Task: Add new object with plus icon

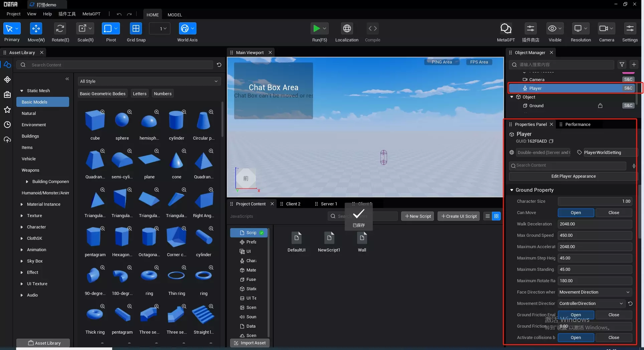Action: [x=634, y=64]
